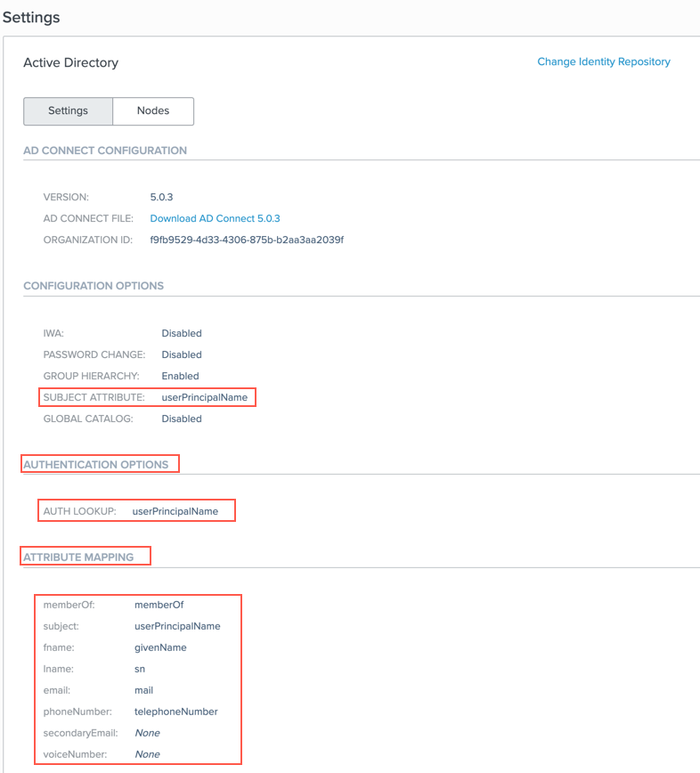Click the givenName mapping value
Screen dimensions: 700x773
point(160,647)
